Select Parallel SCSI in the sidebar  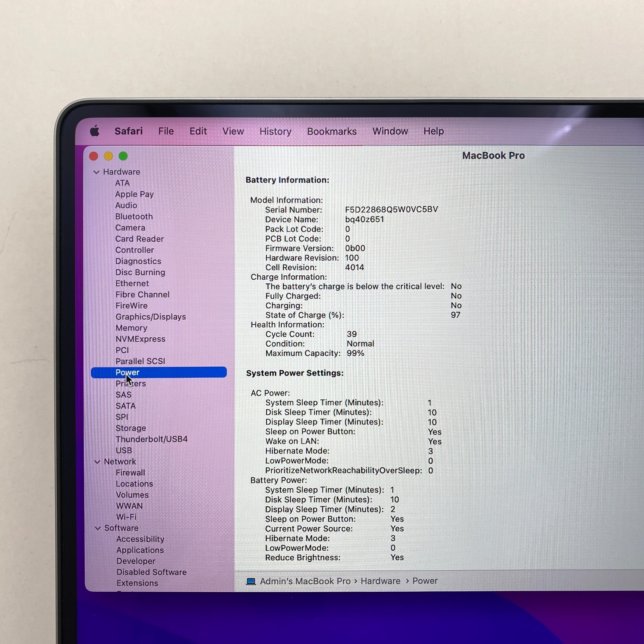140,361
